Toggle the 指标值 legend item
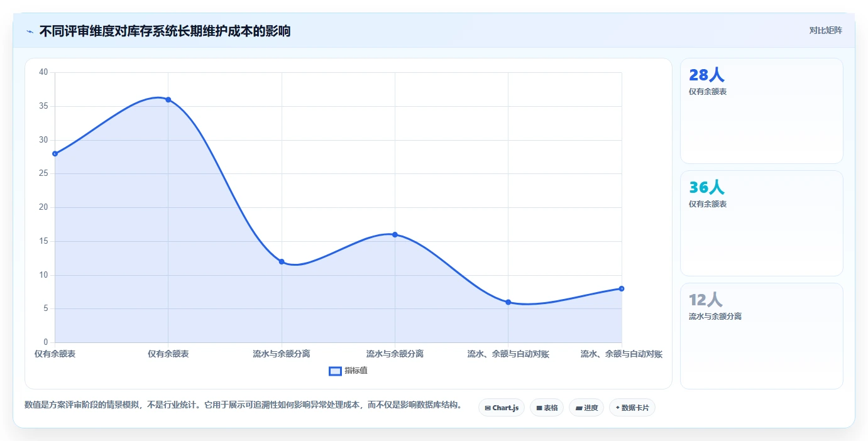The height and width of the screenshot is (441, 868). click(x=348, y=371)
